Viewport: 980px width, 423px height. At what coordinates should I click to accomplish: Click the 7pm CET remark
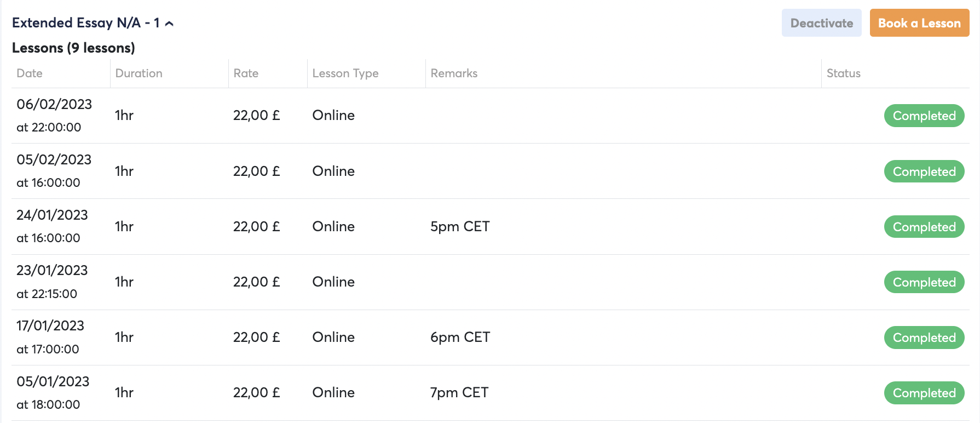(x=459, y=393)
